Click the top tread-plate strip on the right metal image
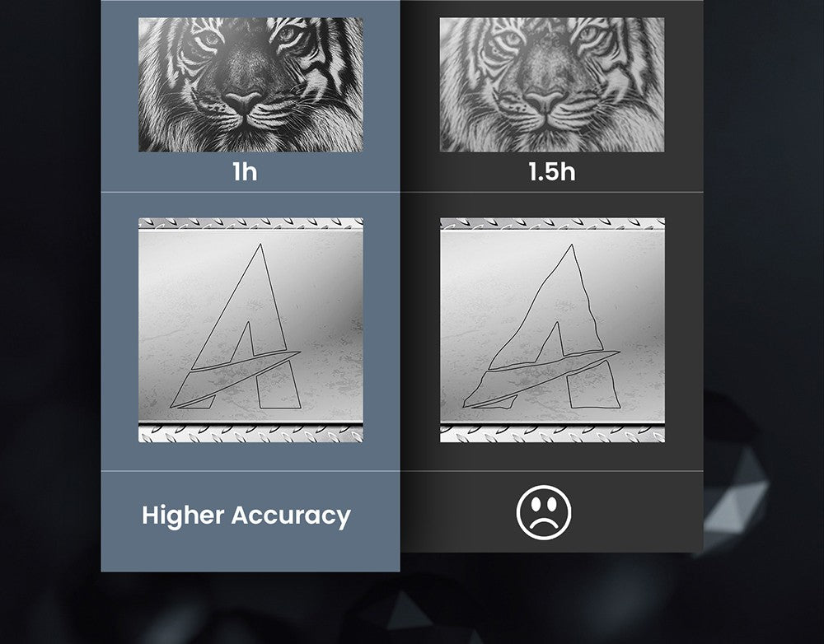Image resolution: width=824 pixels, height=644 pixels. 552,224
